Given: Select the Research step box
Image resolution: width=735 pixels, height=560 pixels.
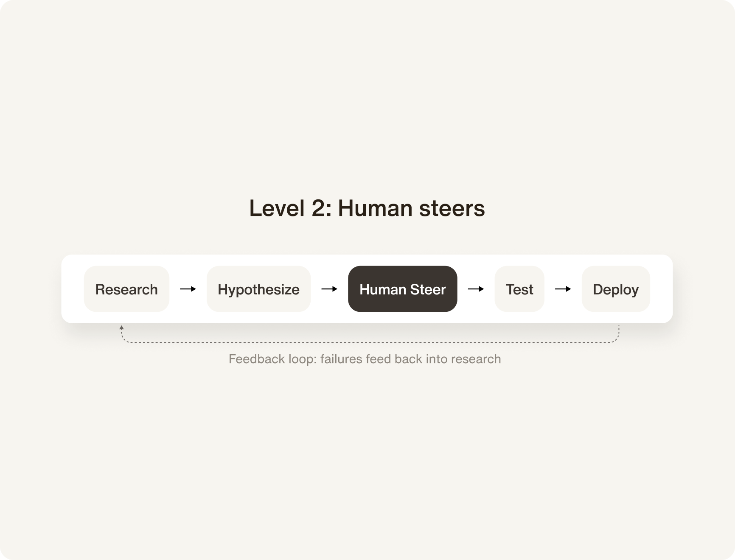Looking at the screenshot, I should (126, 289).
